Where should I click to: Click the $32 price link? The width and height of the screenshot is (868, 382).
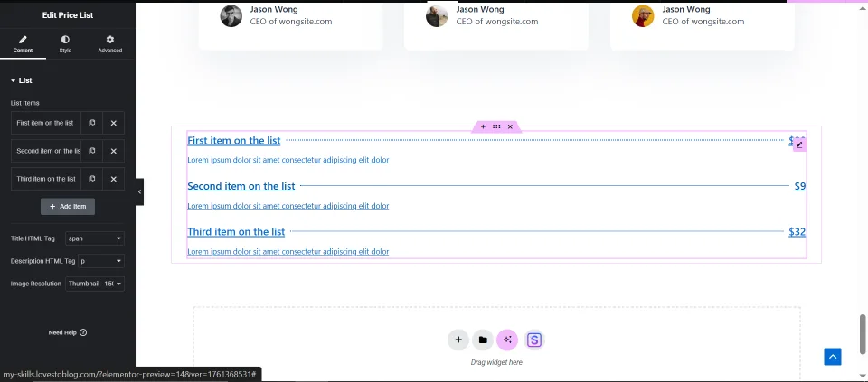pos(797,231)
